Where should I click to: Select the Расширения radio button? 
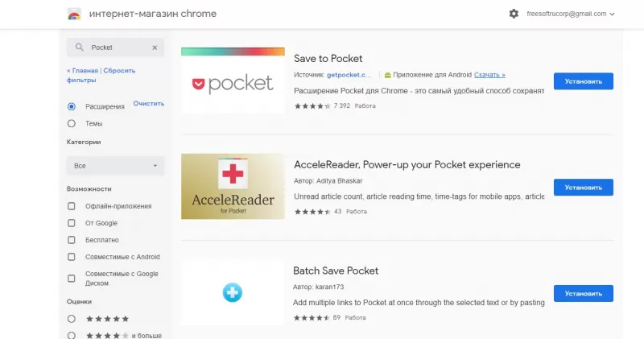pos(72,106)
